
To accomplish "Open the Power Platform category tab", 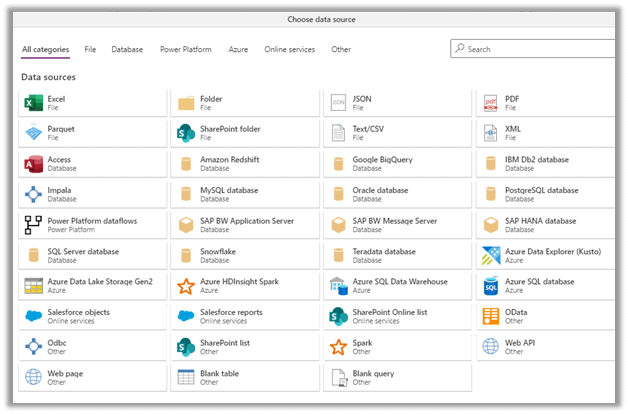I will point(185,49).
